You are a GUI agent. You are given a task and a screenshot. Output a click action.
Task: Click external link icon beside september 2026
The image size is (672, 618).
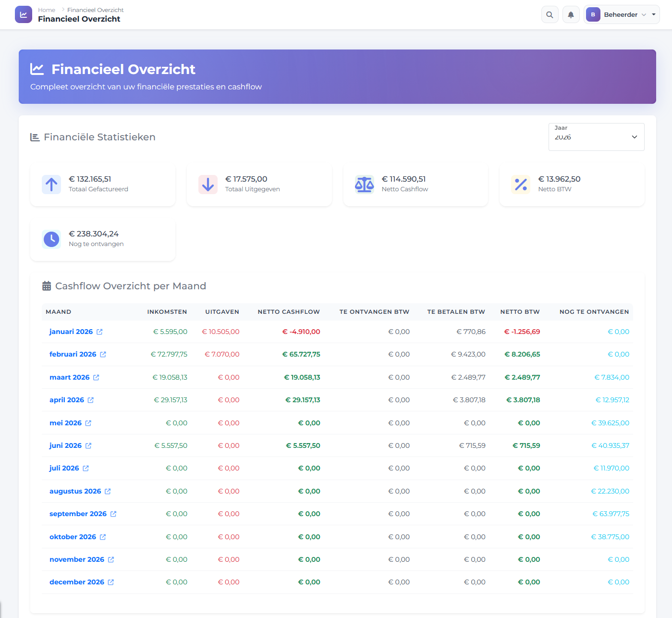click(x=113, y=514)
